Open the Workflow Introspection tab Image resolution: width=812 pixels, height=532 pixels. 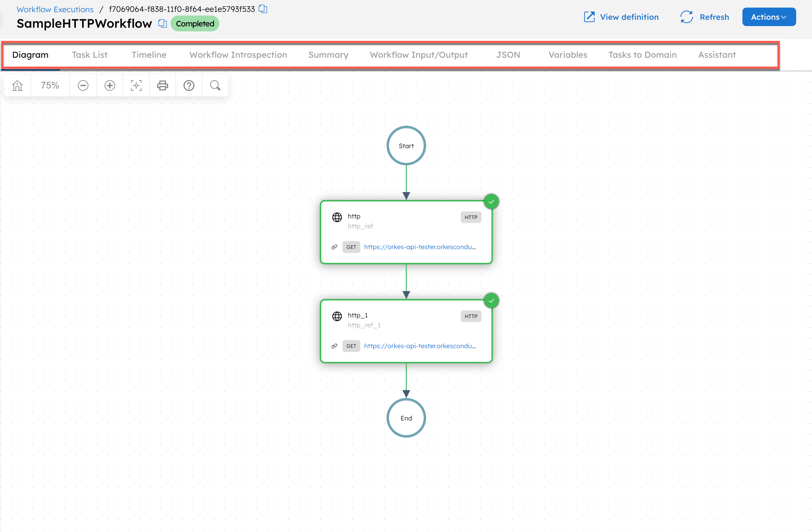coord(238,55)
